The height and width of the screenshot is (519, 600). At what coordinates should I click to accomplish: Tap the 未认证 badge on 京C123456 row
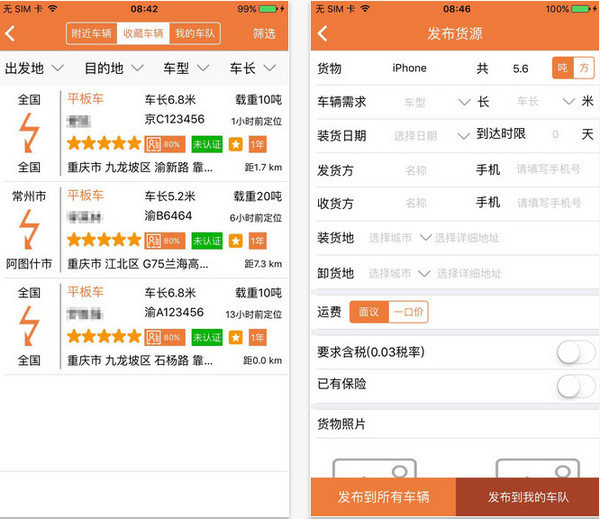(207, 144)
